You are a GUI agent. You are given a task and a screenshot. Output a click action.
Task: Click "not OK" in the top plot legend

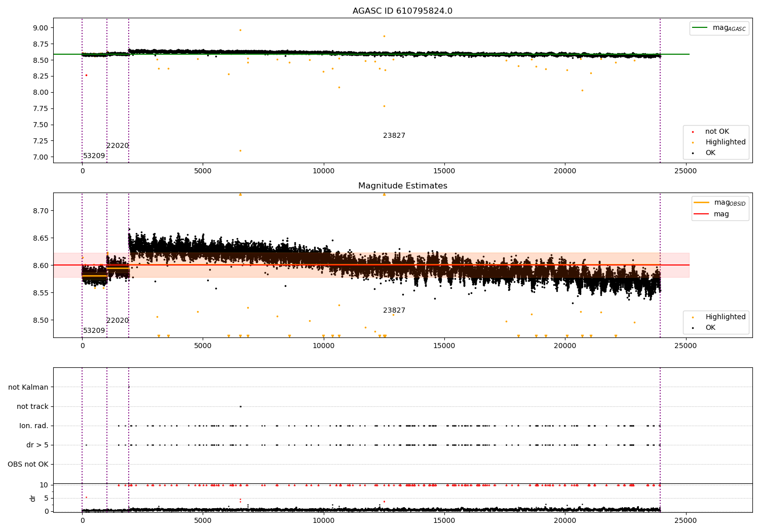[x=717, y=132]
